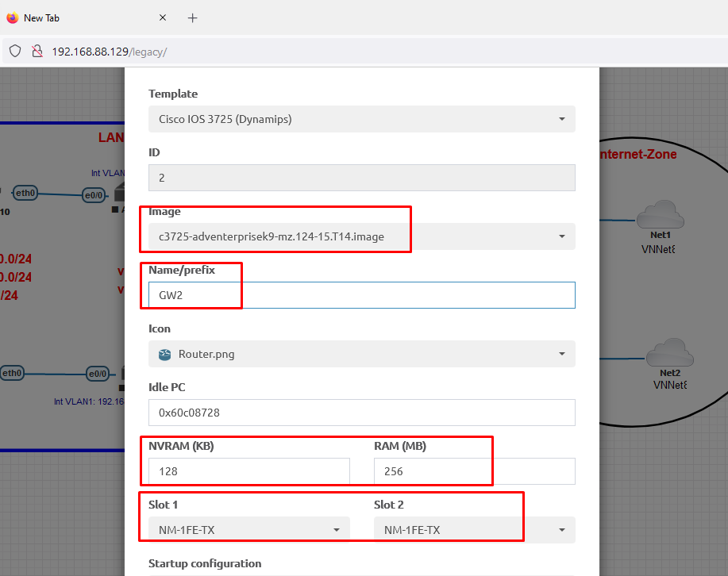This screenshot has width=728, height=576.
Task: Click the insecure connection lock icon
Action: click(x=37, y=51)
